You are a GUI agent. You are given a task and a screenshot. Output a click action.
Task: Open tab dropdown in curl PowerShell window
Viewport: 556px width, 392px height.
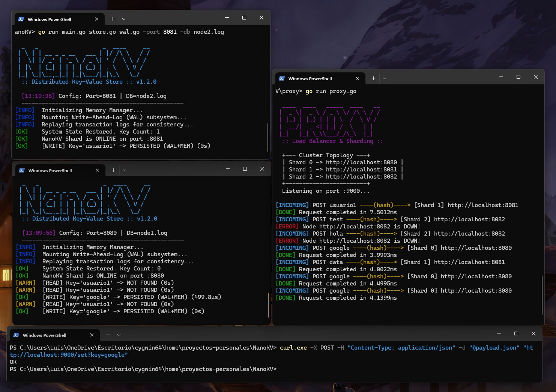click(119, 335)
